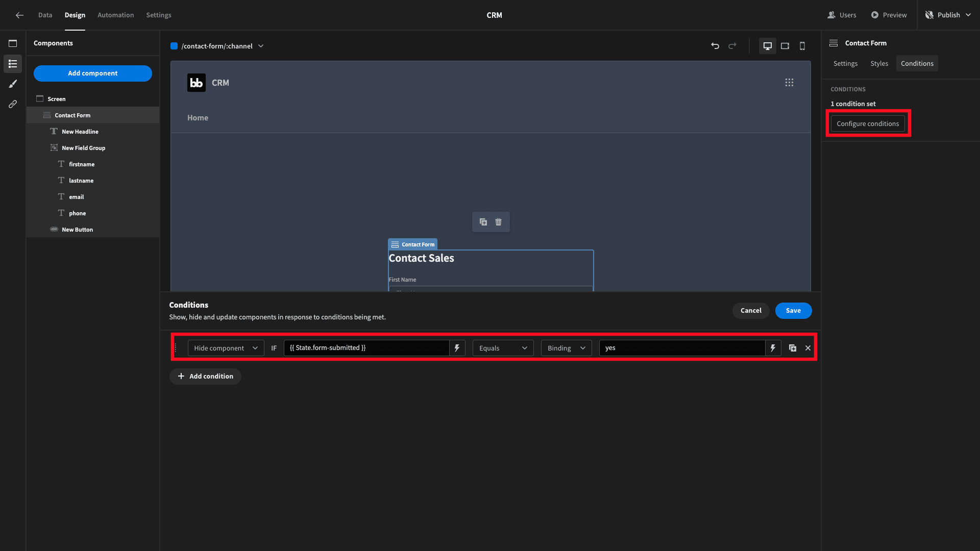Open bindings for the yes value field
980x551 pixels.
click(773, 348)
